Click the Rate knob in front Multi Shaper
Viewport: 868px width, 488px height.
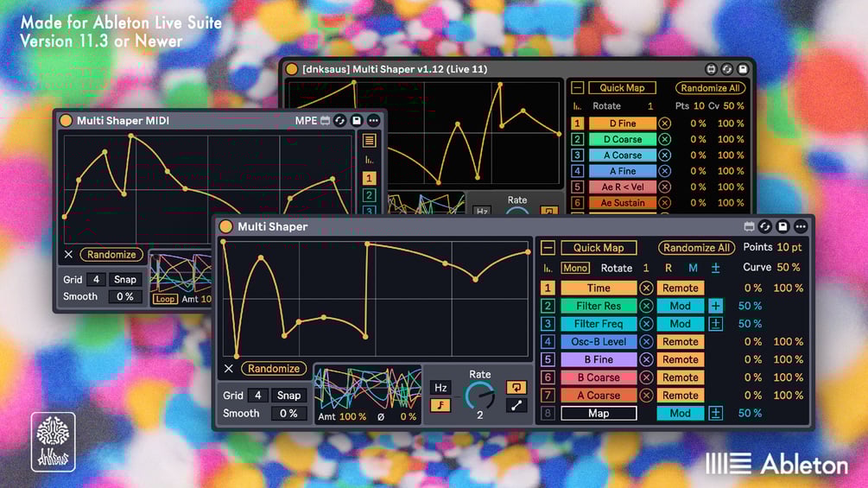coord(480,396)
